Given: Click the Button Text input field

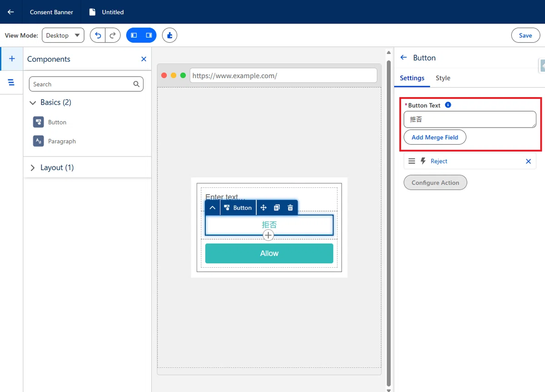Looking at the screenshot, I should pyautogui.click(x=470, y=120).
